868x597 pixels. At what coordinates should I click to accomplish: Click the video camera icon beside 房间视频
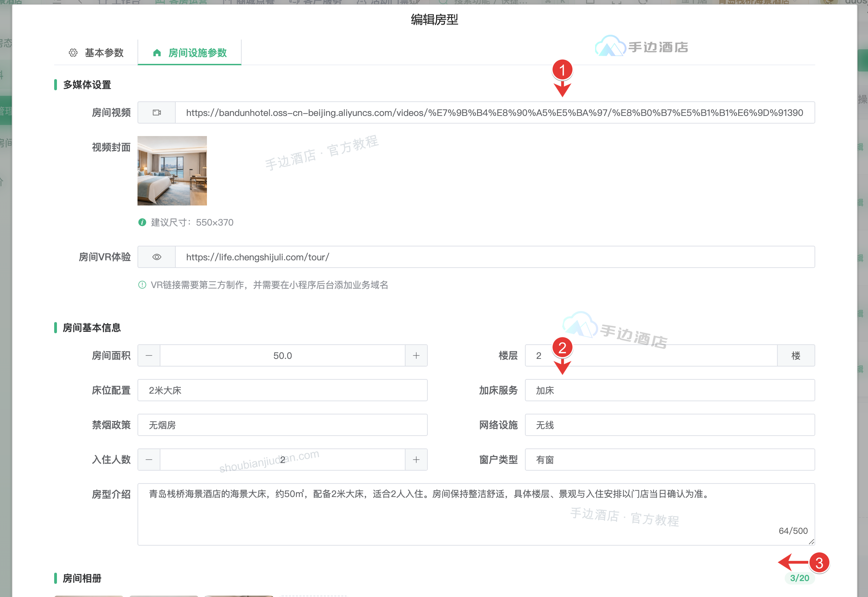click(x=157, y=112)
